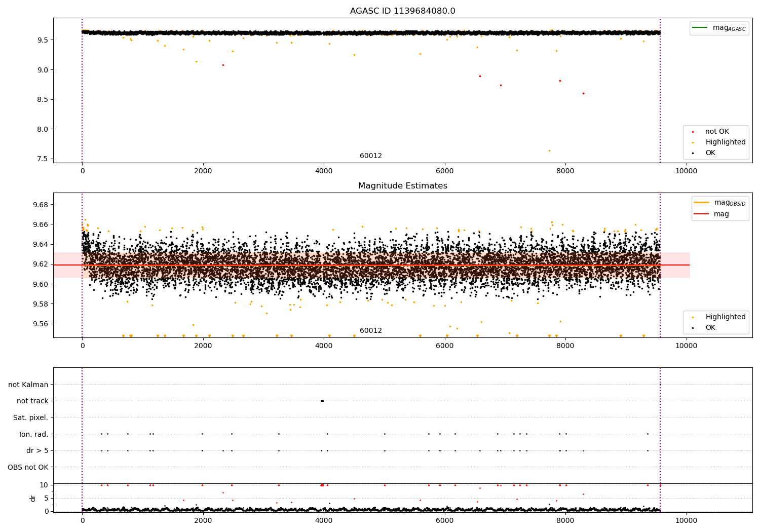Click the green mag AGASC legend line
Image resolution: width=760 pixels, height=532 pixels.
[700, 28]
